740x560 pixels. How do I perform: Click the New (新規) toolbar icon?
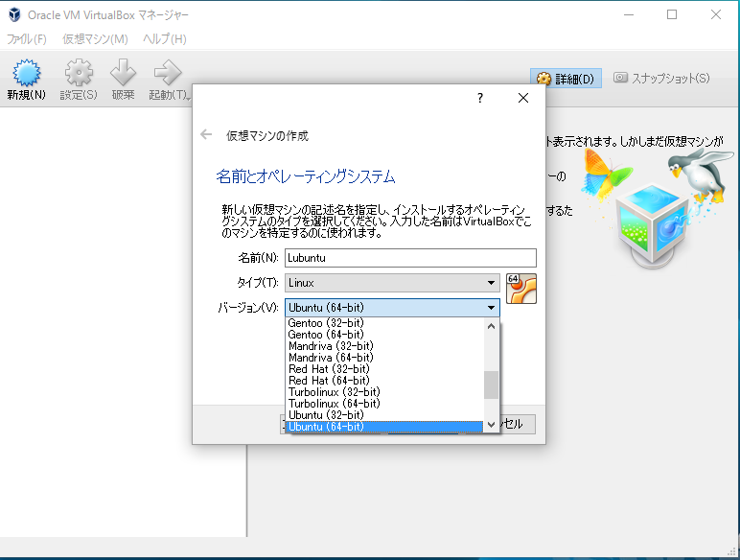coord(27,73)
